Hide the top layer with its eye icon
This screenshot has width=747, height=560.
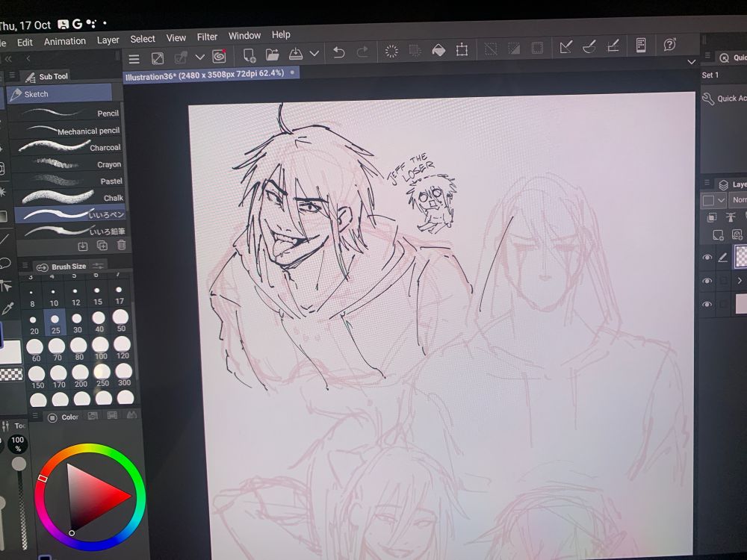707,257
